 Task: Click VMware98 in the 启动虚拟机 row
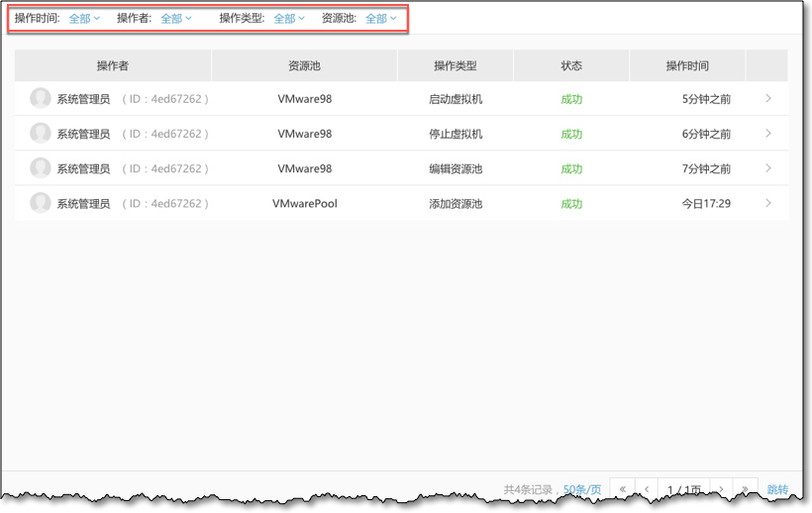tap(305, 99)
